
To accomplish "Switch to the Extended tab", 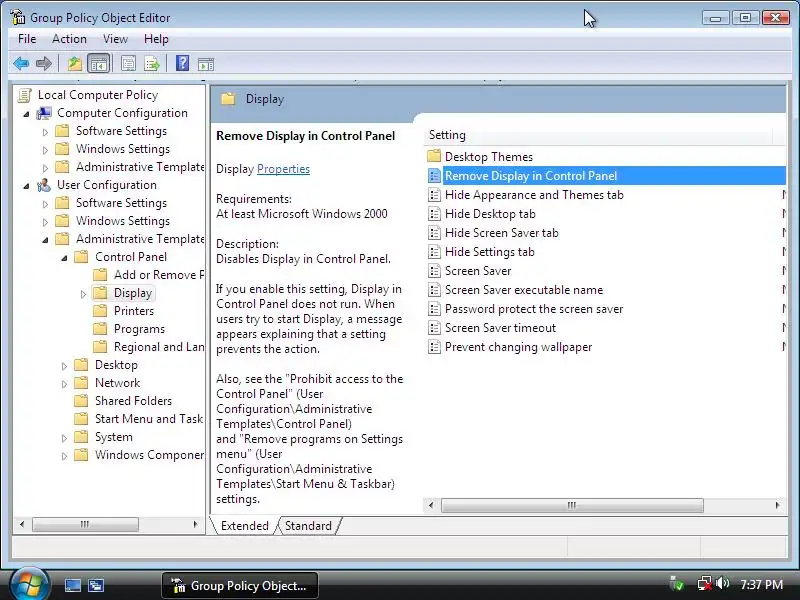I will pos(244,526).
